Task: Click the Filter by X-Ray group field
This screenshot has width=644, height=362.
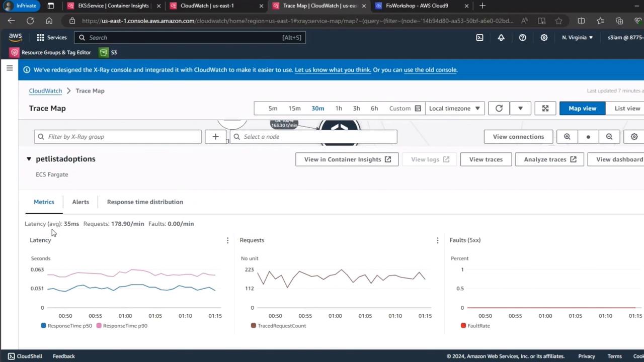Action: coord(118,137)
